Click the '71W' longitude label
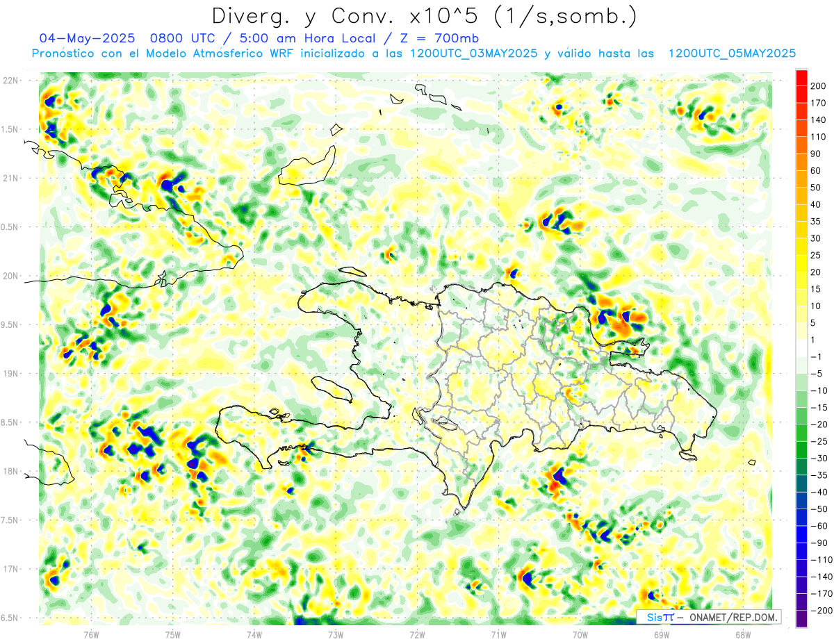The width and height of the screenshot is (834, 644). pyautogui.click(x=498, y=634)
